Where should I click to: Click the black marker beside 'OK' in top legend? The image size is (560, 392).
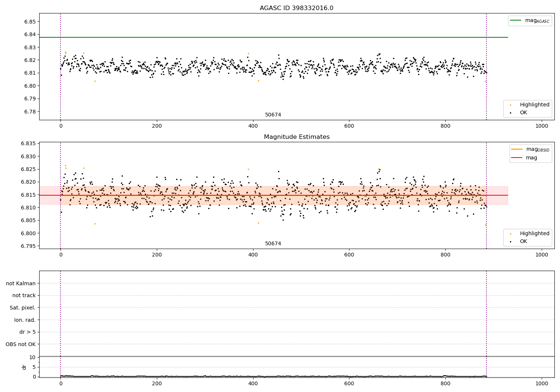(x=511, y=113)
